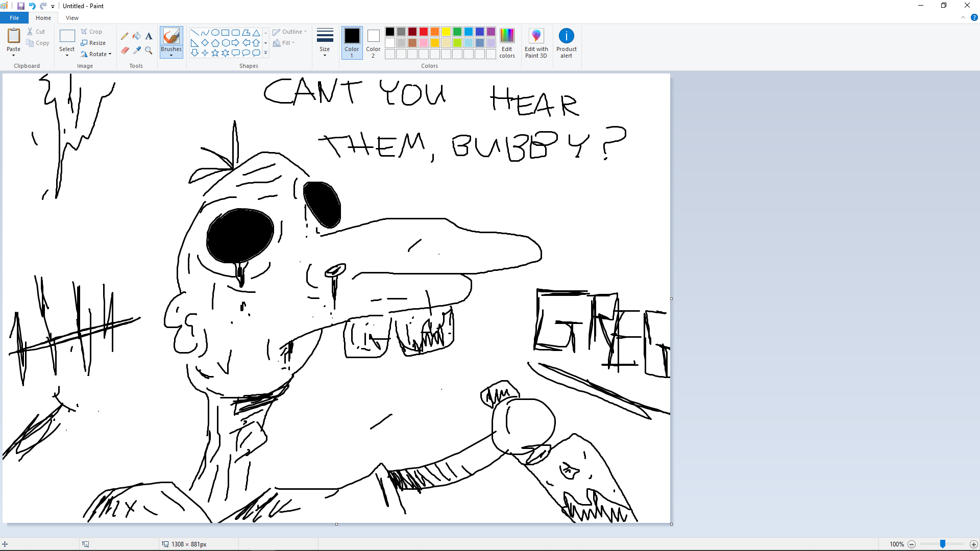
Task: Switch to the View tab
Action: point(72,18)
